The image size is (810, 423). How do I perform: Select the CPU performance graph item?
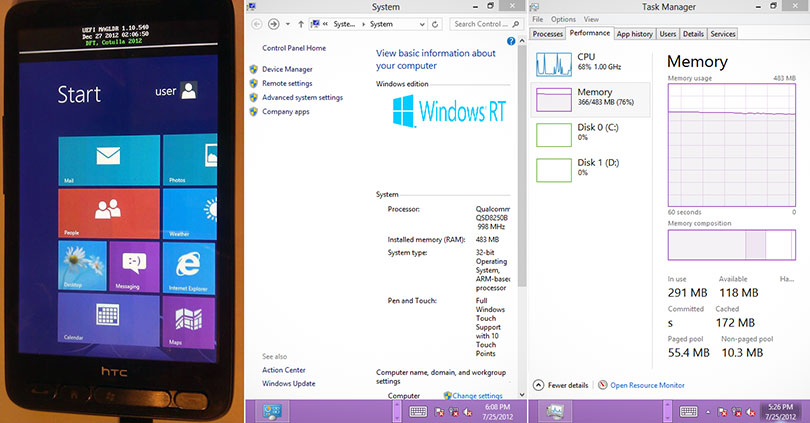point(591,65)
